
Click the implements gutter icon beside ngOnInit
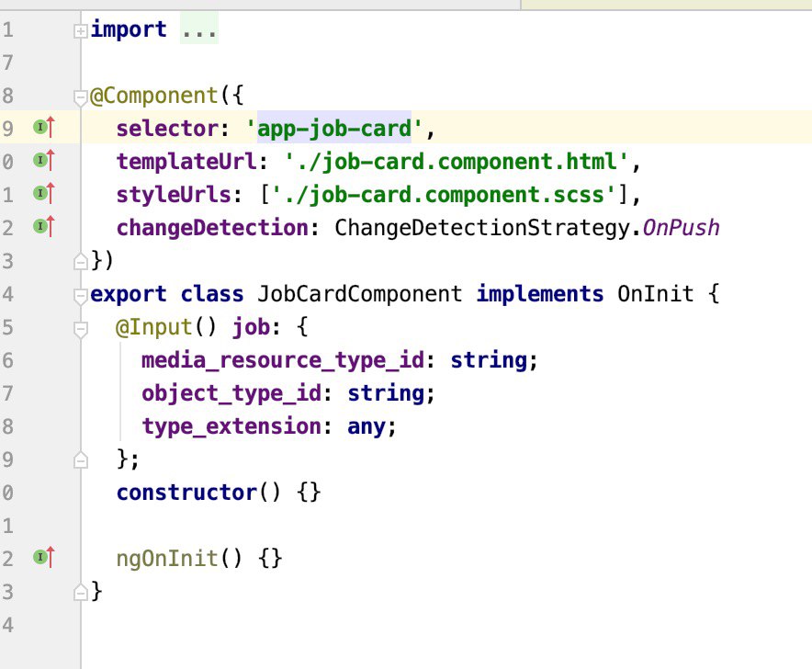[x=43, y=558]
